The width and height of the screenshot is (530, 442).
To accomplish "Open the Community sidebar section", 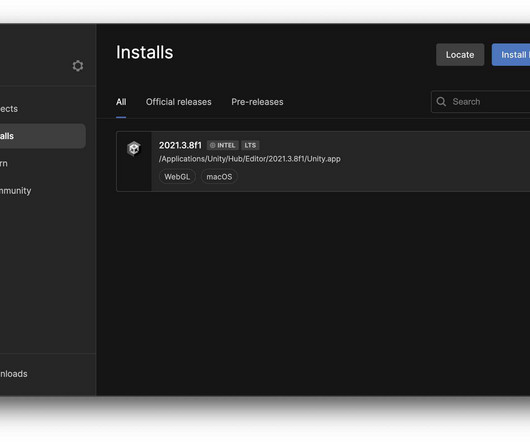I will click(16, 191).
